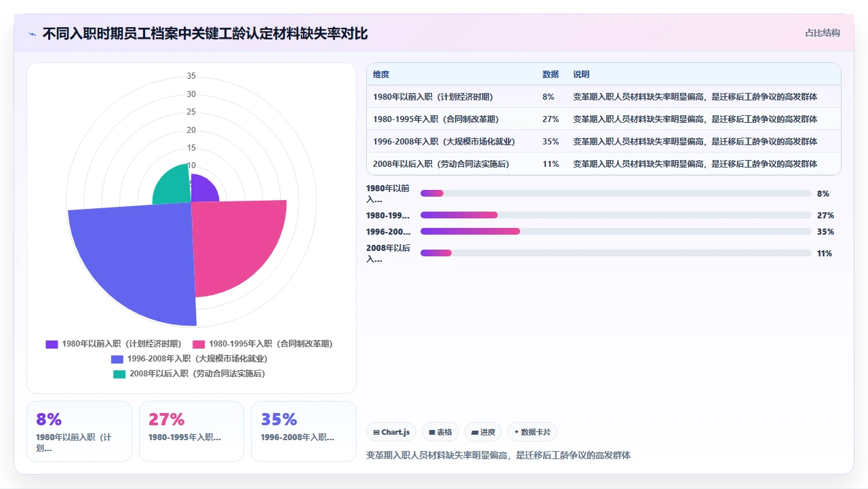This screenshot has height=489, width=868.
Task: Click the 进度 tag
Action: [x=483, y=432]
